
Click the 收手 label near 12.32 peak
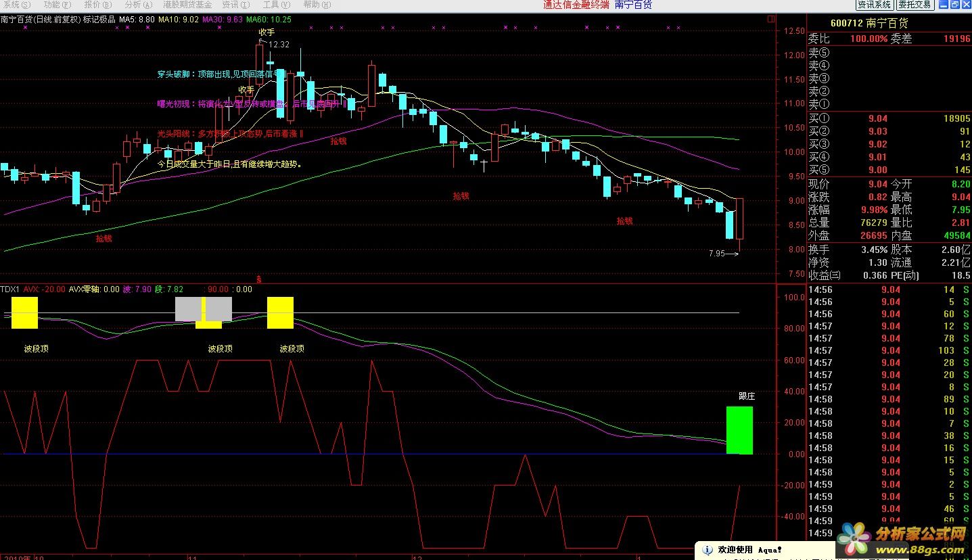coord(267,32)
